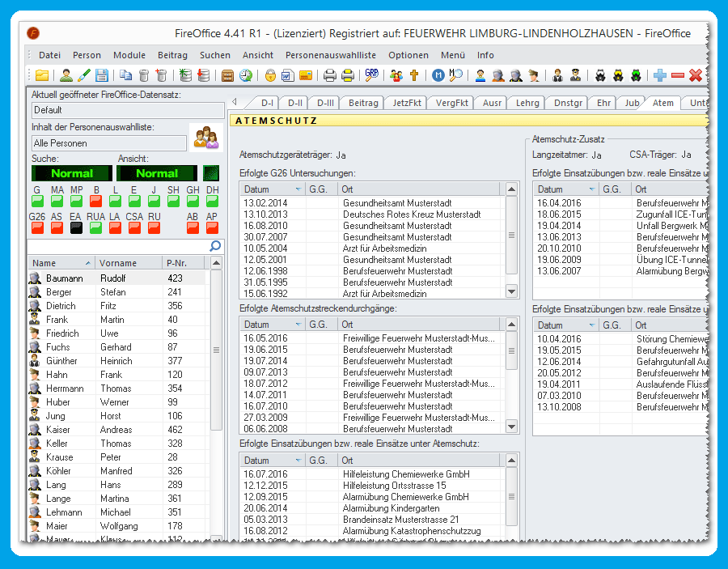
Task: Open the Optionen menu
Action: click(408, 55)
